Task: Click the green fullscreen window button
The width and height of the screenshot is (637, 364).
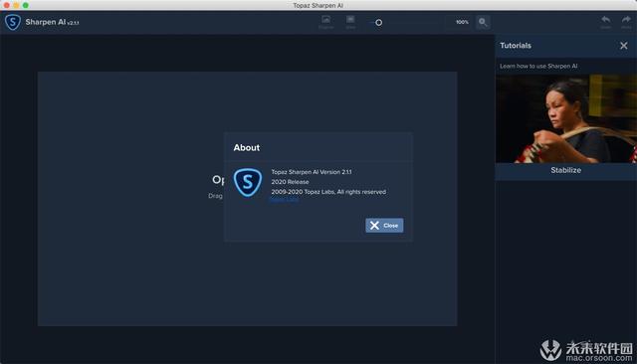Action: [26, 5]
